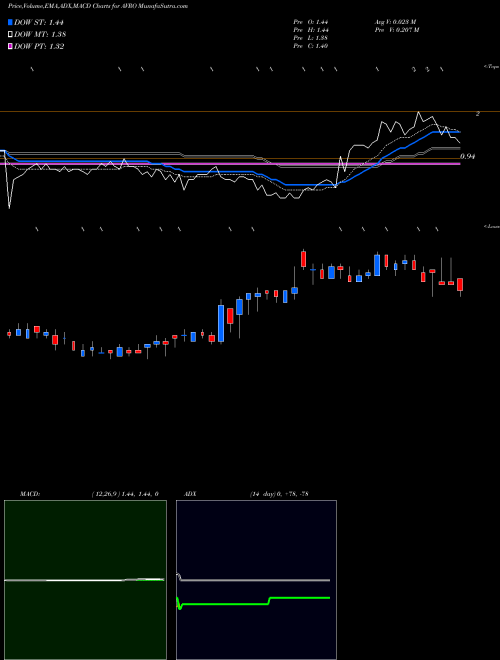Click the 'MACD:' panel label
500x660 pixels.
coord(30,494)
